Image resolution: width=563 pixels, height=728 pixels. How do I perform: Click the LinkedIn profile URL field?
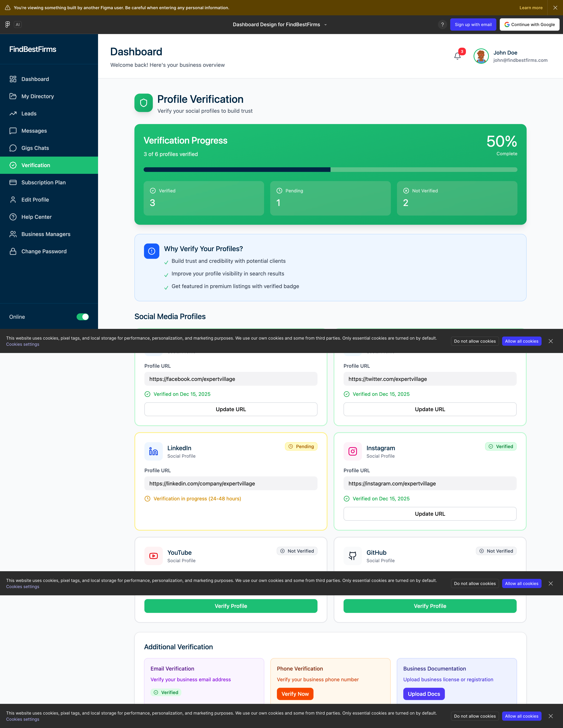[x=231, y=483]
